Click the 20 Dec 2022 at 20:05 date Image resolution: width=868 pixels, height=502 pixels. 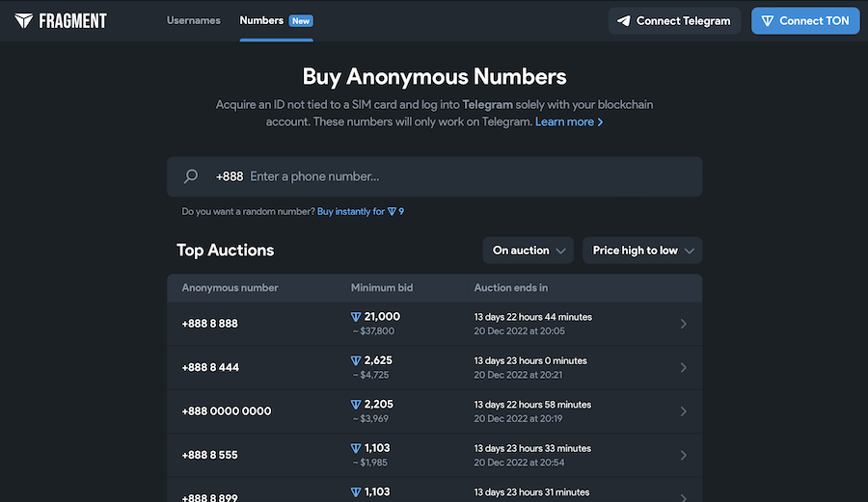[519, 331]
